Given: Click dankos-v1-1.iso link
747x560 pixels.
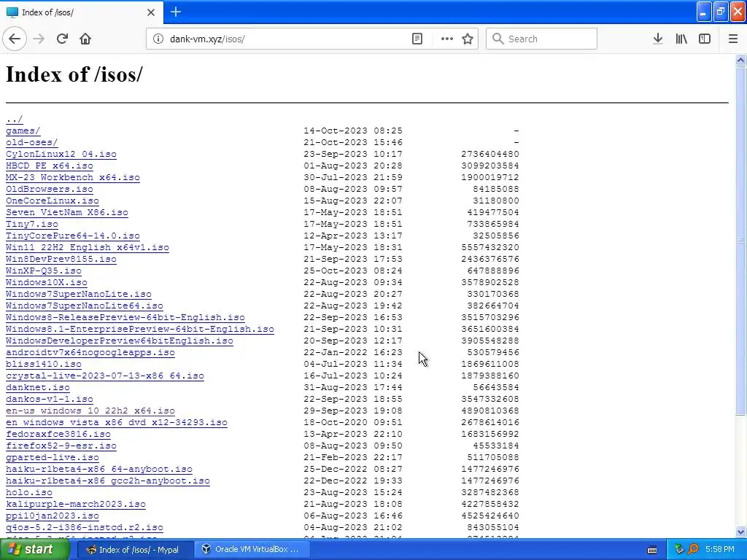Looking at the screenshot, I should [50, 399].
